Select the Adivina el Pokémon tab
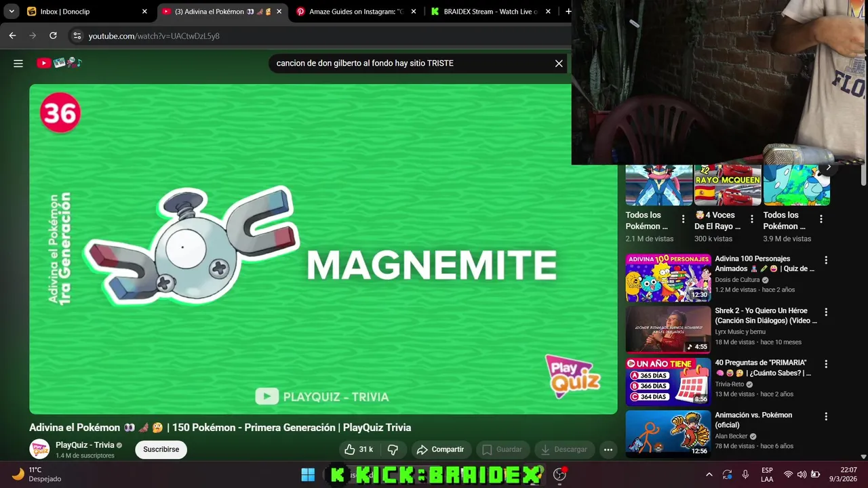Viewport: 868px width, 488px height. coord(222,12)
